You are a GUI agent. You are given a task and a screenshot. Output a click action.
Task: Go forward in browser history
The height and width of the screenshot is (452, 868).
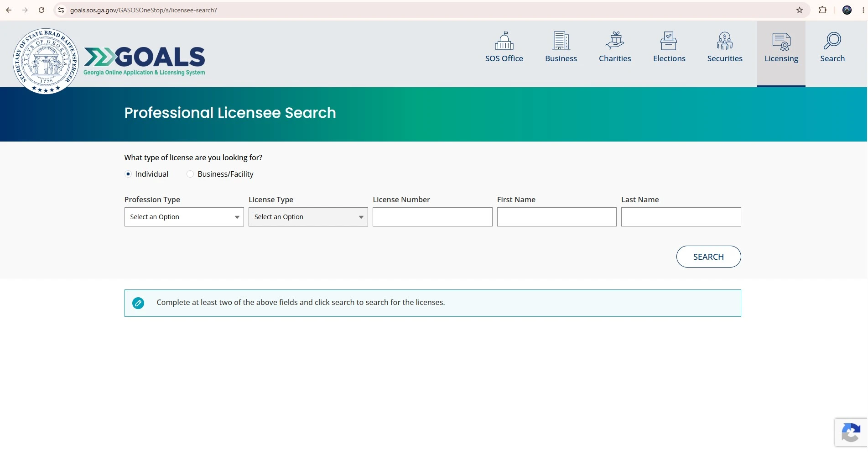(x=25, y=10)
